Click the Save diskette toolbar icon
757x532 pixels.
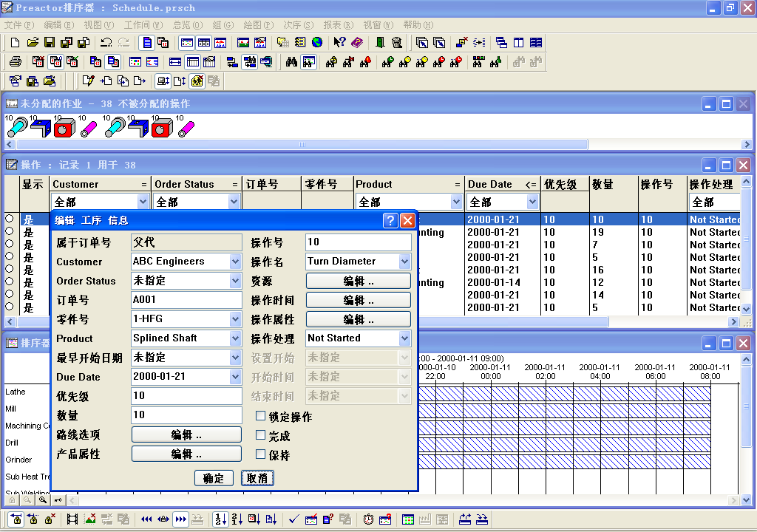coord(50,42)
